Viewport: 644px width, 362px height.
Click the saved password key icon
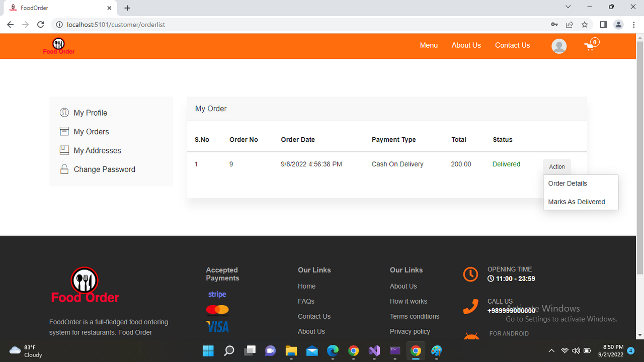click(x=554, y=25)
